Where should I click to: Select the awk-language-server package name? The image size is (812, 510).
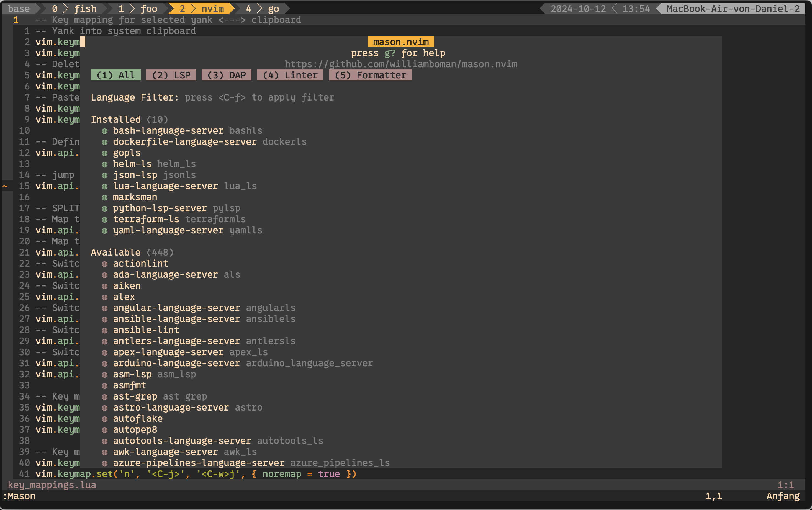pyautogui.click(x=165, y=452)
